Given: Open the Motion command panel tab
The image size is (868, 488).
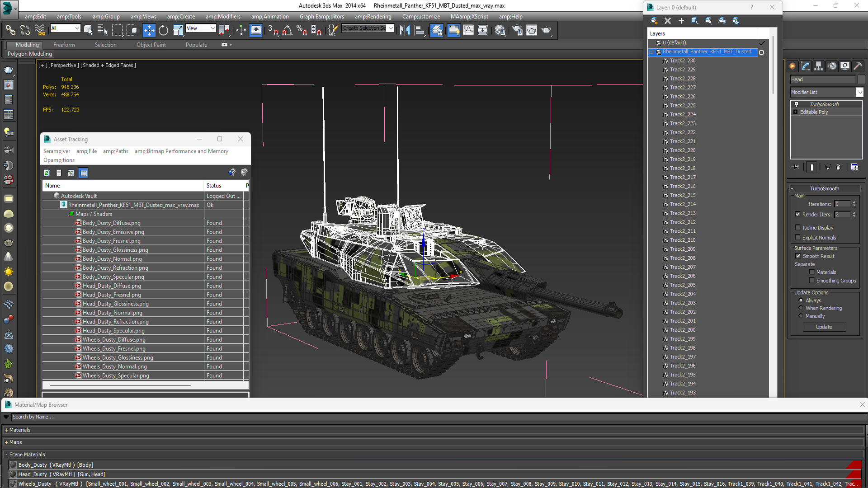Looking at the screenshot, I should tap(832, 66).
